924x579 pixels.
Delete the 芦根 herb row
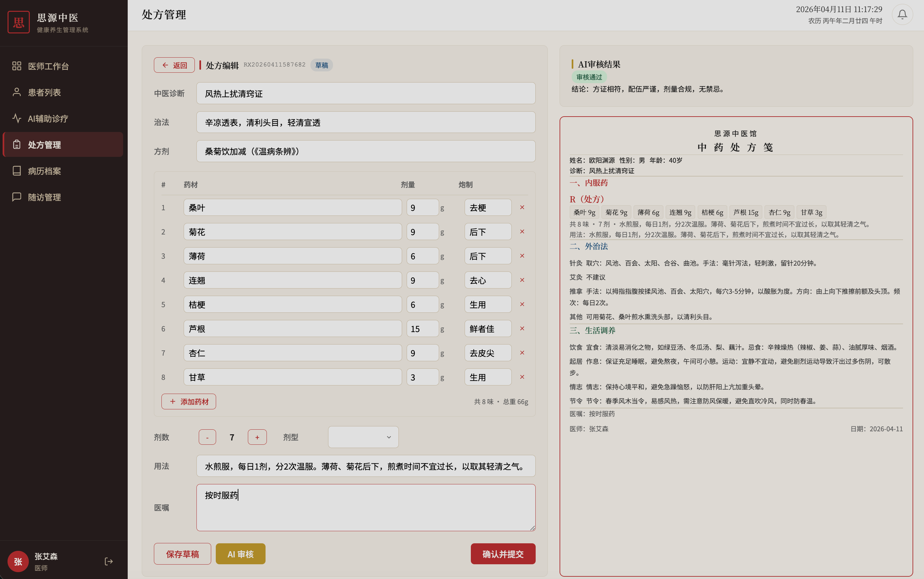(x=522, y=328)
